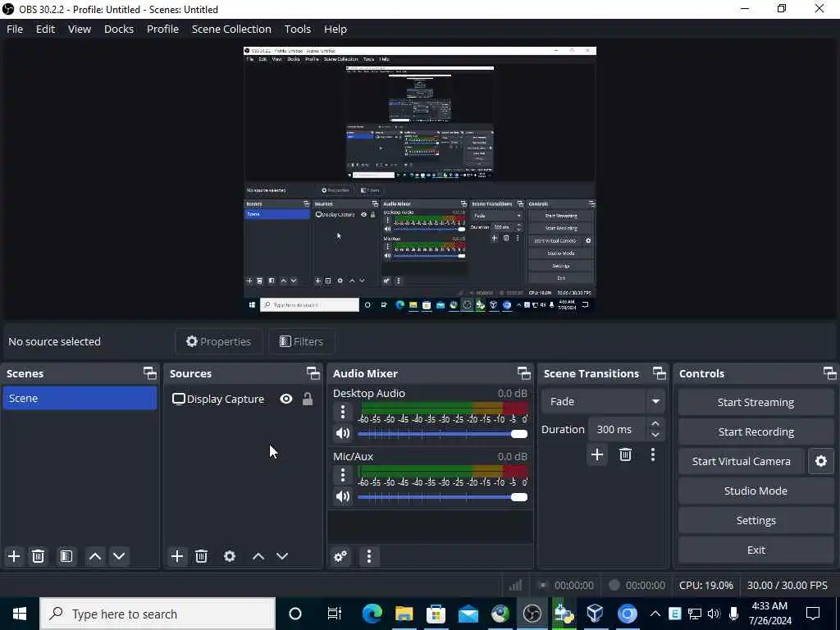
Task: Add a new scene with plus icon
Action: (x=14, y=556)
